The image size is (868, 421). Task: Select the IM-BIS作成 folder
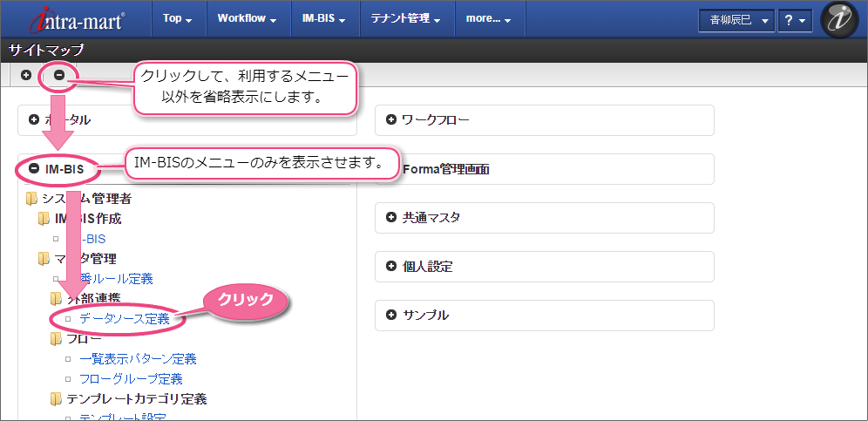79,219
